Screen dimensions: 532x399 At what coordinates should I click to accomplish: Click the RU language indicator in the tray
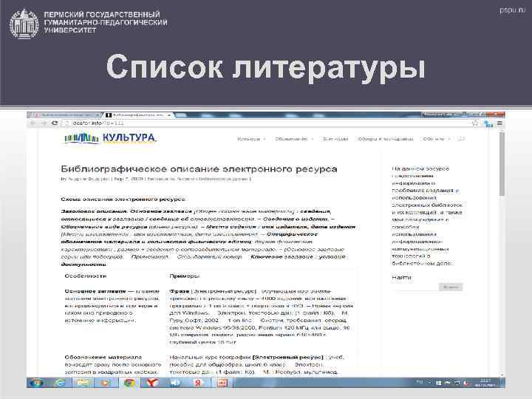coord(420,382)
